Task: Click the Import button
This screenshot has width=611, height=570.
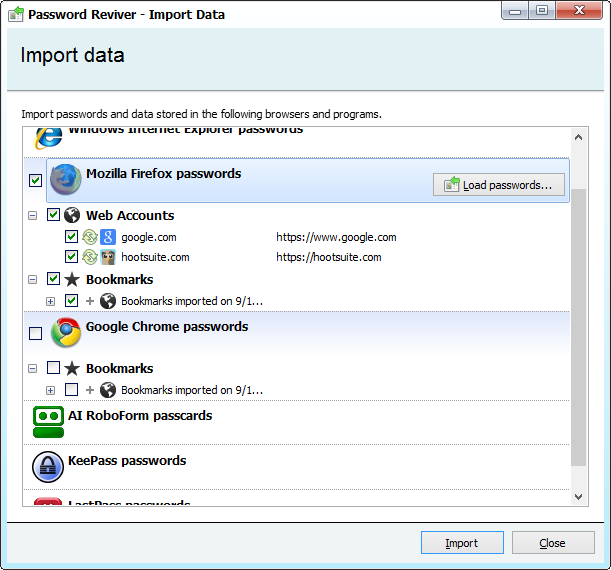Action: click(462, 543)
